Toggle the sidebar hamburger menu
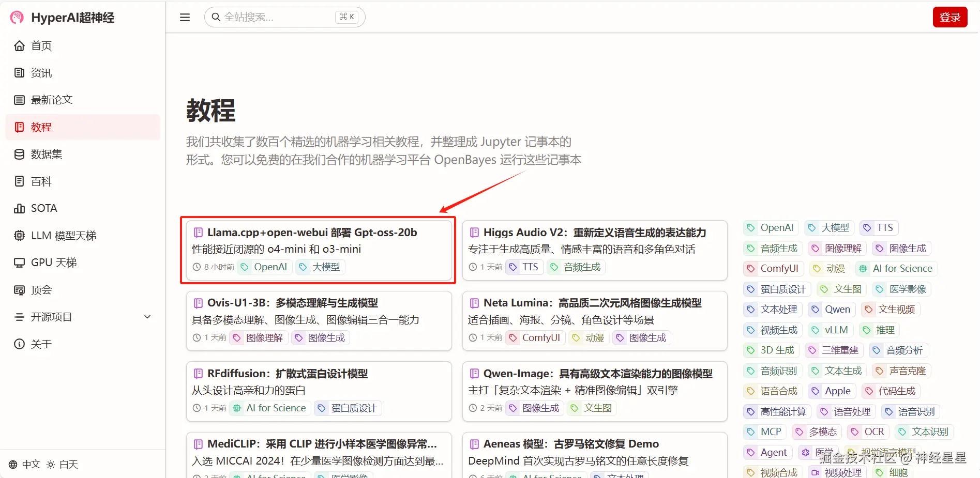Viewport: 980px width, 478px height. pyautogui.click(x=185, y=18)
